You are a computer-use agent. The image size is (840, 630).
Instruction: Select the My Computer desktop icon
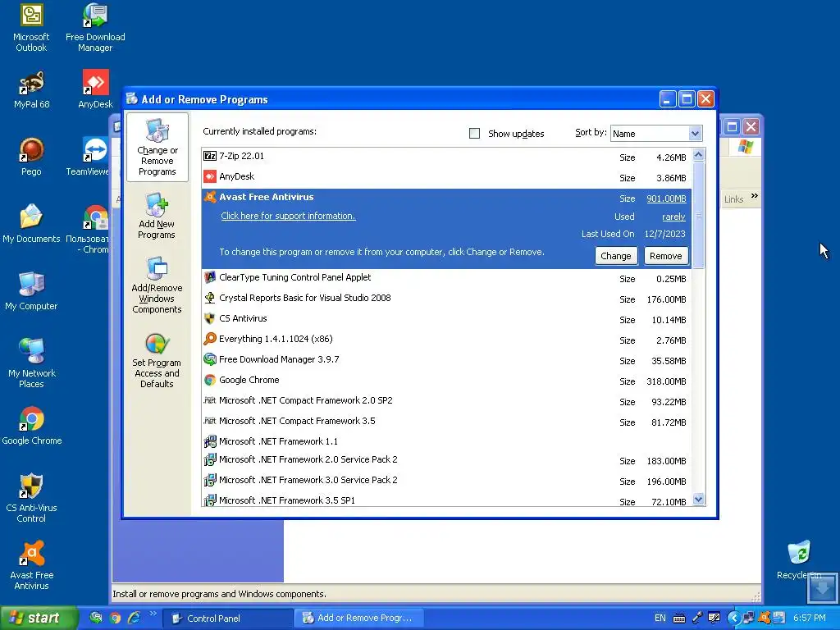click(31, 291)
